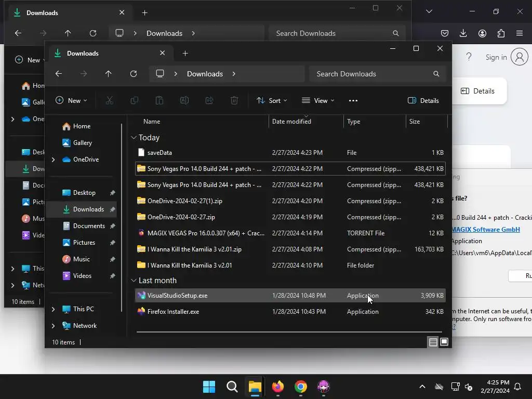The width and height of the screenshot is (532, 399).
Task: Open the New dropdown in front Explorer
Action: click(x=71, y=100)
